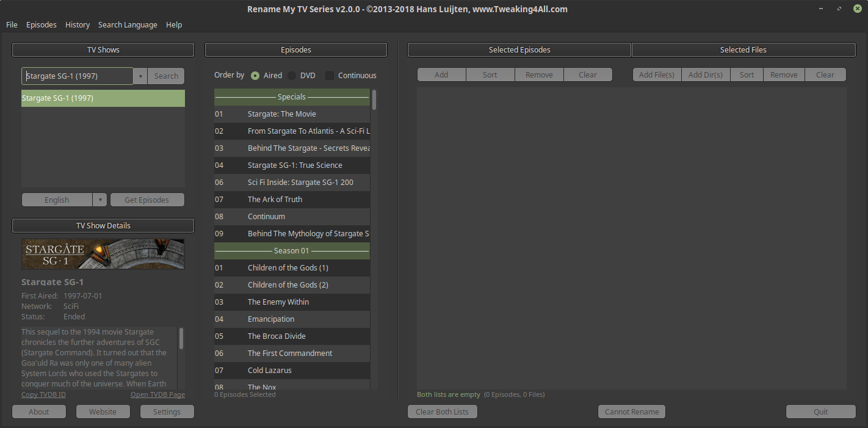This screenshot has width=868, height=428.
Task: Click the Website button
Action: 103,412
